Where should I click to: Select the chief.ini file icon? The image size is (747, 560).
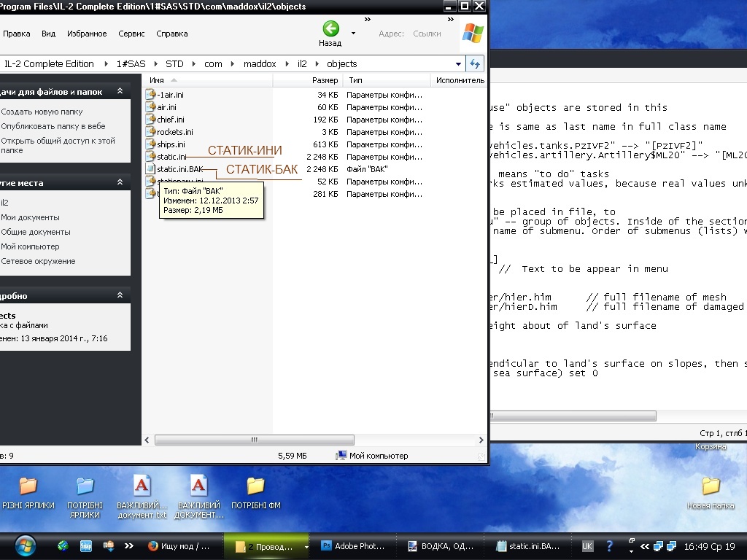coord(151,120)
